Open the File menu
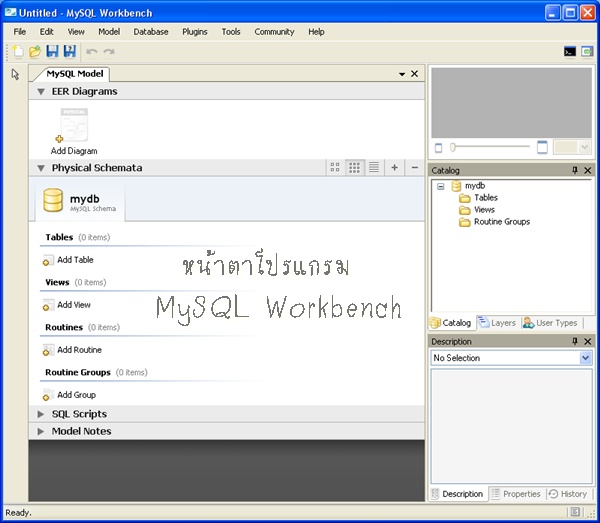 [20, 32]
